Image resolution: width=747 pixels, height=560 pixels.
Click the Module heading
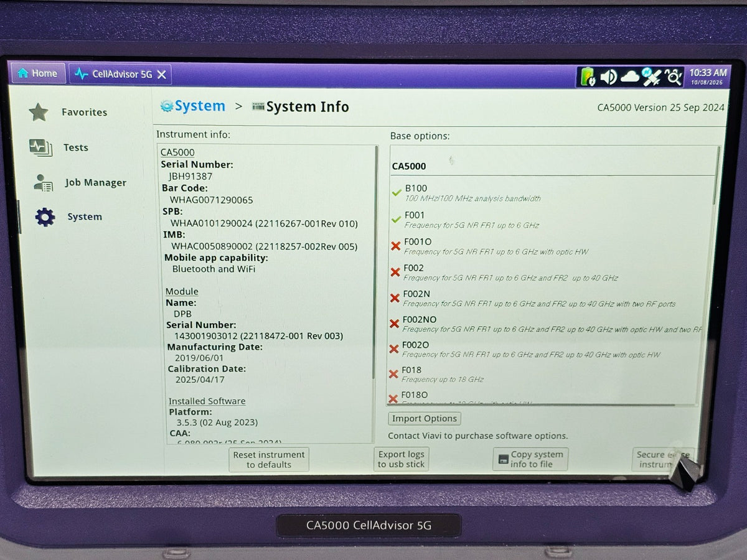tap(182, 291)
